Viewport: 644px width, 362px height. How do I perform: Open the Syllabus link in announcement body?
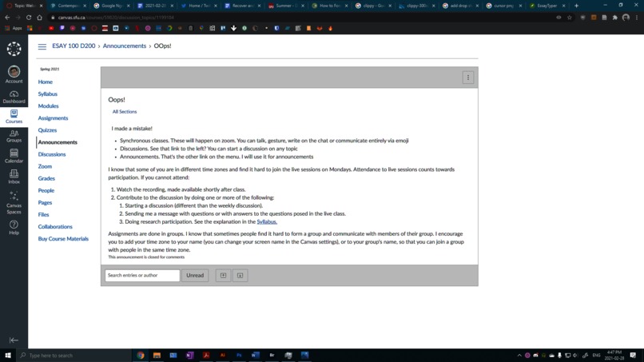[267, 222]
